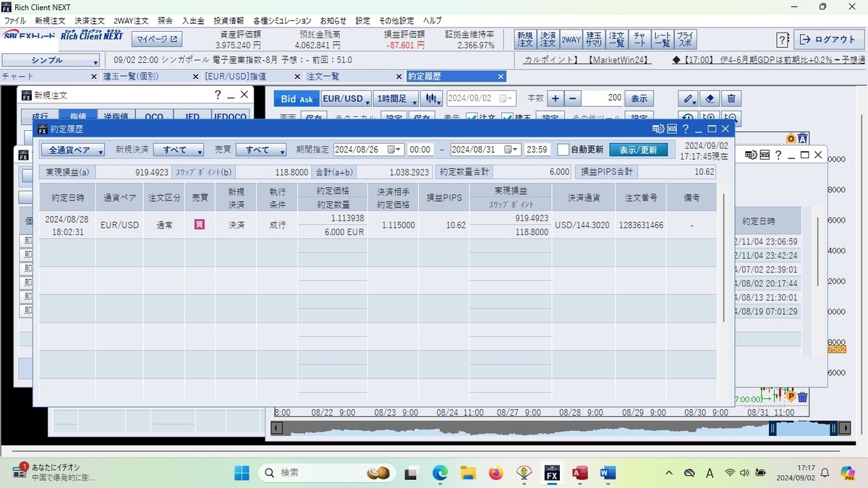Click the Windows taskbar search box
The height and width of the screenshot is (488, 868).
coord(325,473)
